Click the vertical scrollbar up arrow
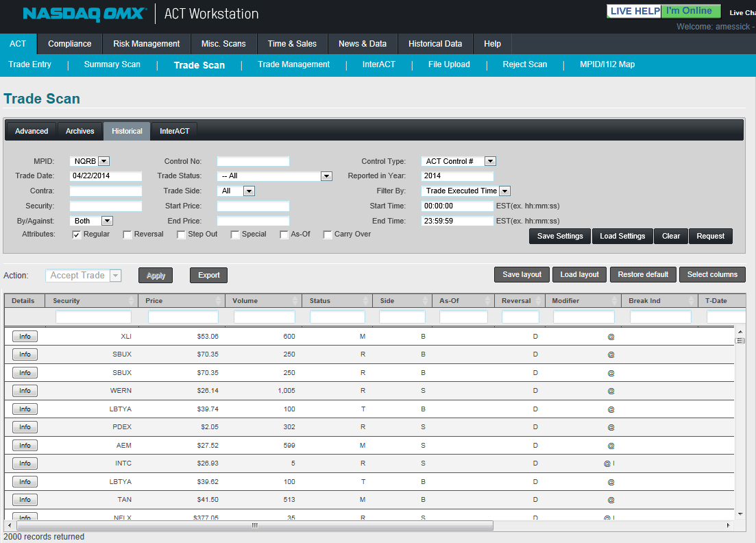The height and width of the screenshot is (543, 756). pyautogui.click(x=740, y=332)
